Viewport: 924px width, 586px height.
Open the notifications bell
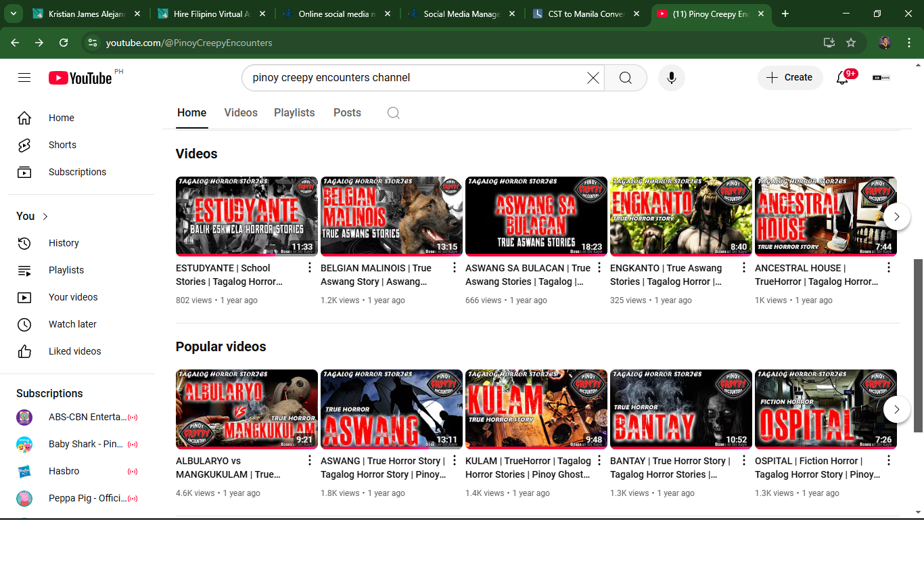(842, 78)
